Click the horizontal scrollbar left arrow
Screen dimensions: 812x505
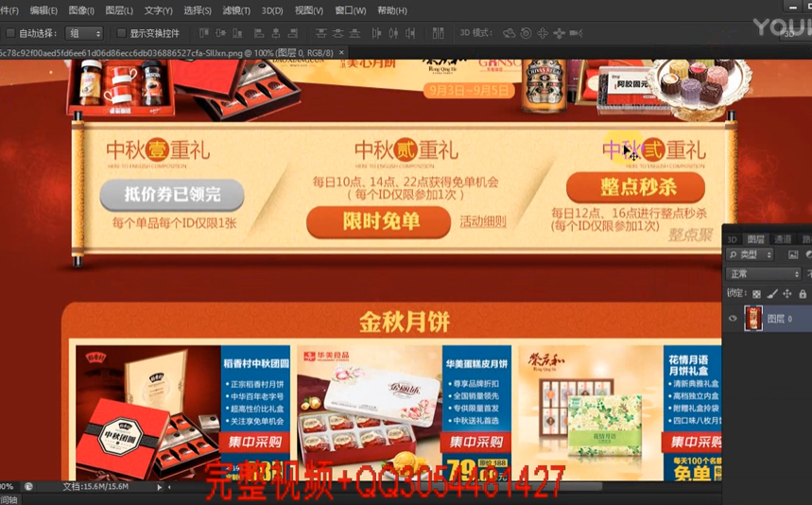[169, 487]
